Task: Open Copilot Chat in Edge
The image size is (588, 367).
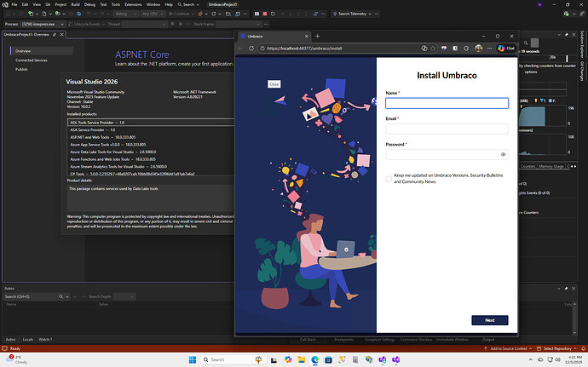Action: point(506,49)
